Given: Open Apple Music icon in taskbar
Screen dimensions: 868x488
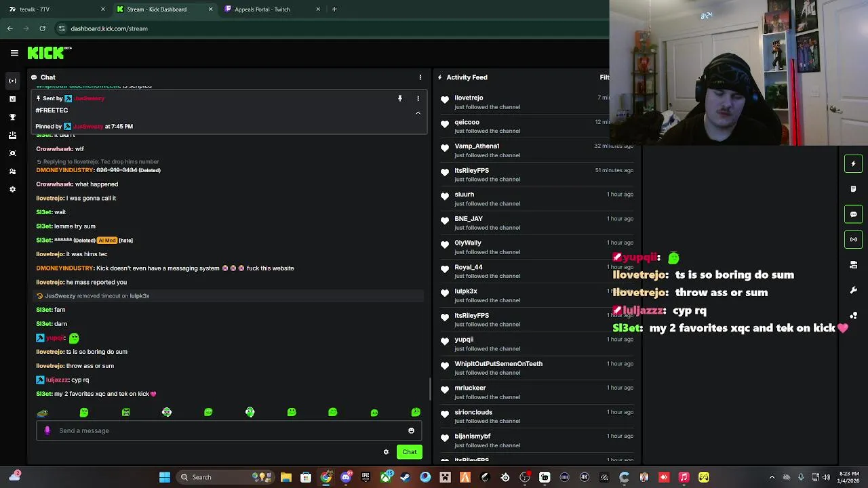Looking at the screenshot, I should tap(684, 477).
